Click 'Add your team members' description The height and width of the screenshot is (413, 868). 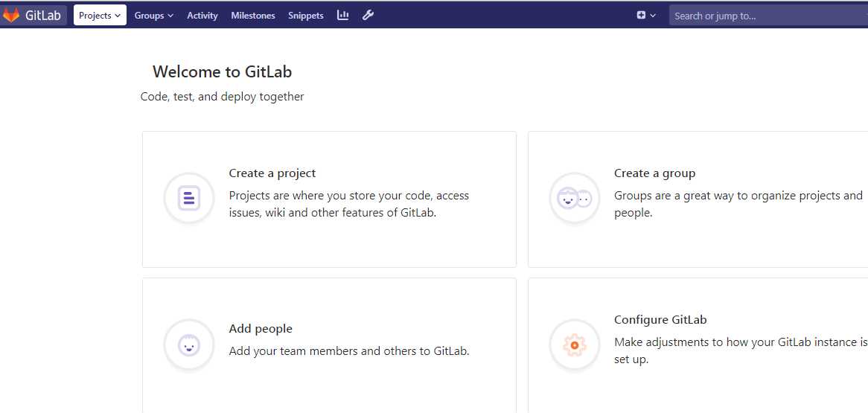(349, 351)
